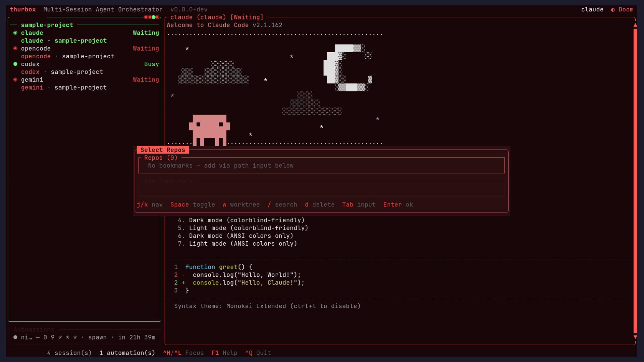Screen dimensions: 644x362
Task: Click the added console.log Hello, Claude line
Action: coord(239,283)
